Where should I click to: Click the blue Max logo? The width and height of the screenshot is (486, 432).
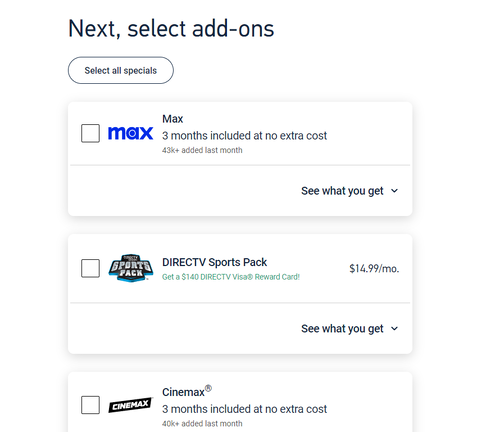(x=130, y=133)
